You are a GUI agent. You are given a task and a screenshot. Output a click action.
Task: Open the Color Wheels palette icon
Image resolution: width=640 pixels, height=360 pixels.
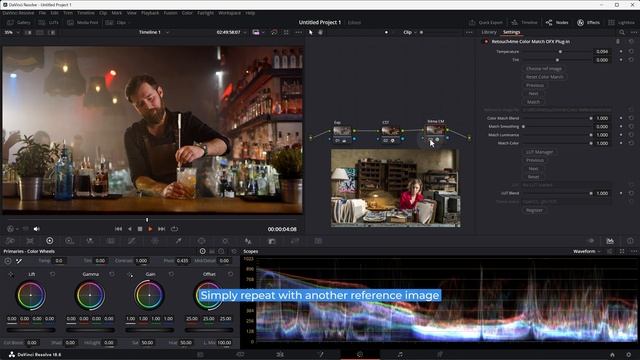(x=49, y=241)
